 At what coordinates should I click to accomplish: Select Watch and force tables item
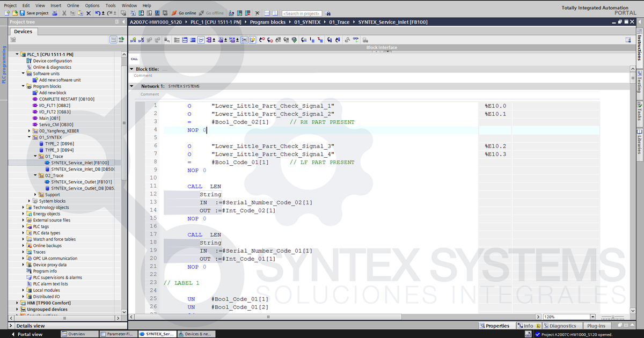[54, 239]
